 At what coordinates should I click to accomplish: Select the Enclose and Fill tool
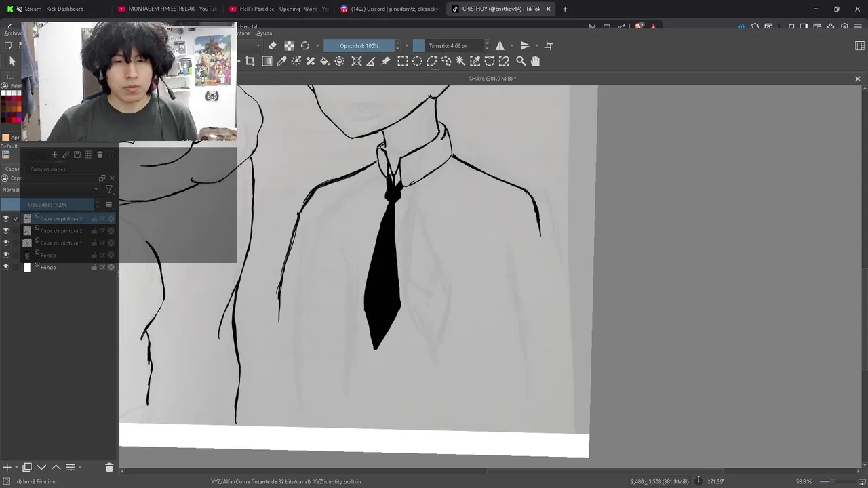pyautogui.click(x=340, y=61)
